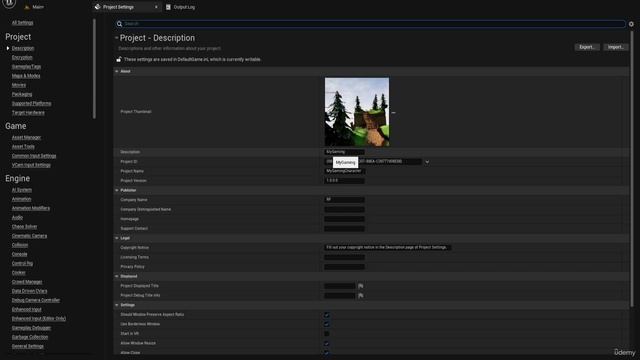
Task: Open the settings gear next to search
Action: tap(631, 24)
